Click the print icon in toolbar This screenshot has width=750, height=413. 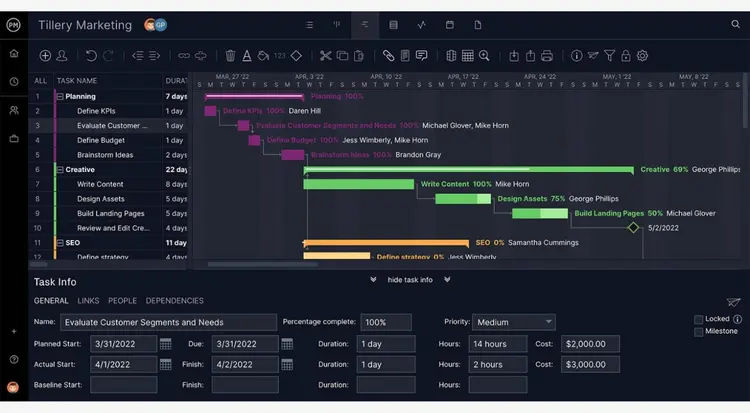[547, 56]
